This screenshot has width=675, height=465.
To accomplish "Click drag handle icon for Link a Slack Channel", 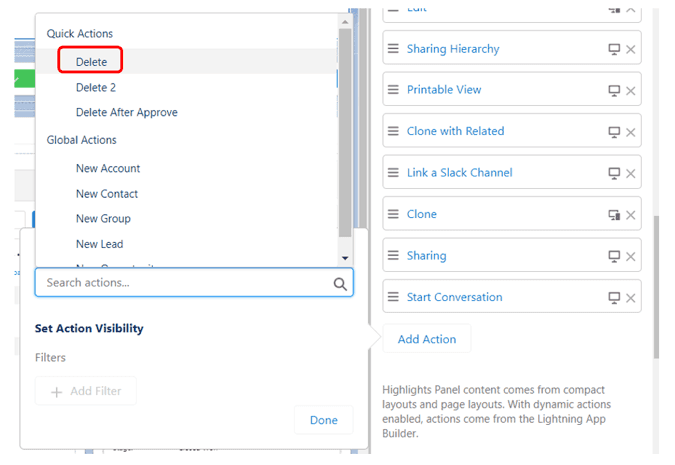I will click(393, 173).
